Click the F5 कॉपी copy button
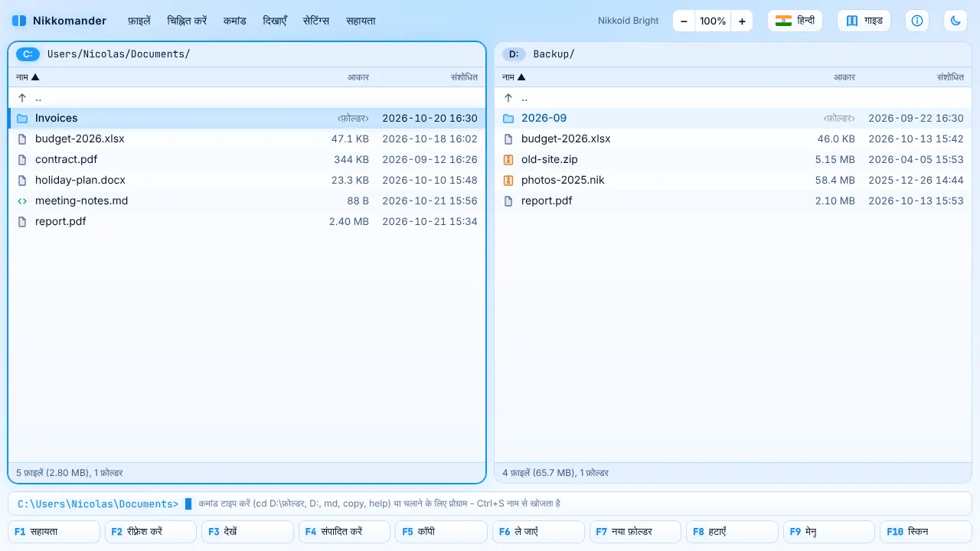The width and height of the screenshot is (980, 551). coord(441,531)
